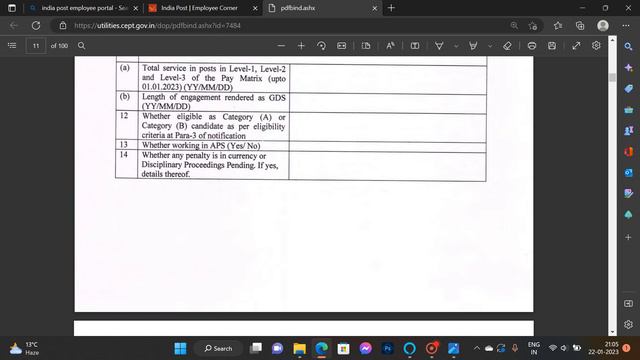Click 'Length of engagement rendered as GDS' text
The height and width of the screenshot is (360, 640).
click(x=213, y=98)
